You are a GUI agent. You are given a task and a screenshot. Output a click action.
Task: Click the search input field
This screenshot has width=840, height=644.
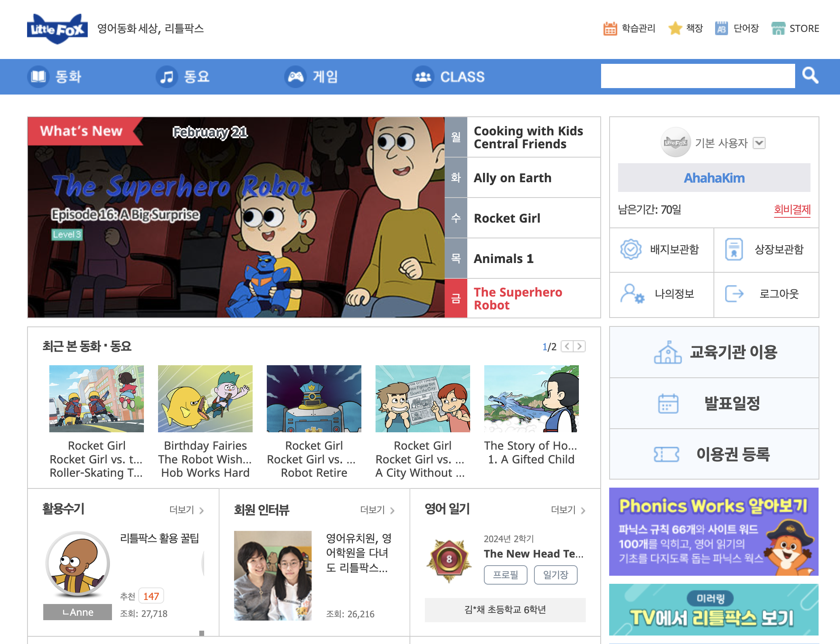[x=698, y=76]
